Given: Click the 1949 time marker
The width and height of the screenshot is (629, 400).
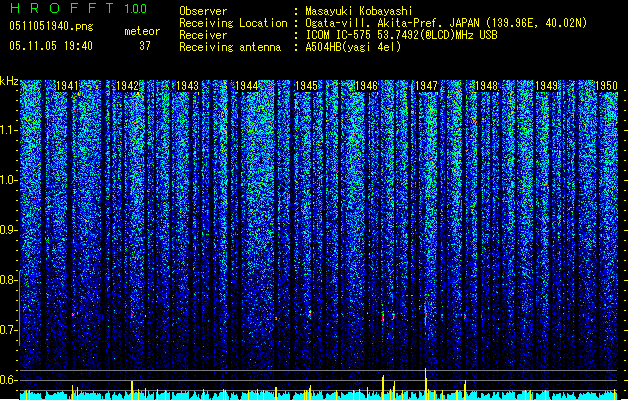Looking at the screenshot, I should pos(546,86).
